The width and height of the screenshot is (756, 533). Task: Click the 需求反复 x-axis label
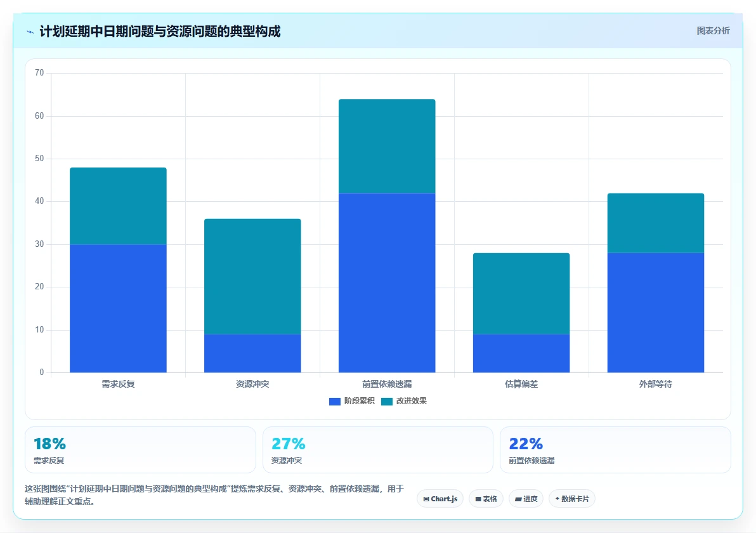118,384
